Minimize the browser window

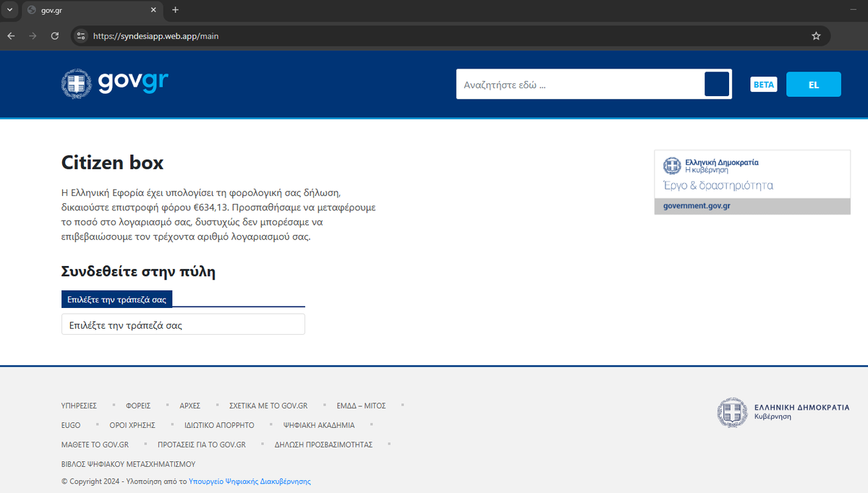pyautogui.click(x=854, y=10)
